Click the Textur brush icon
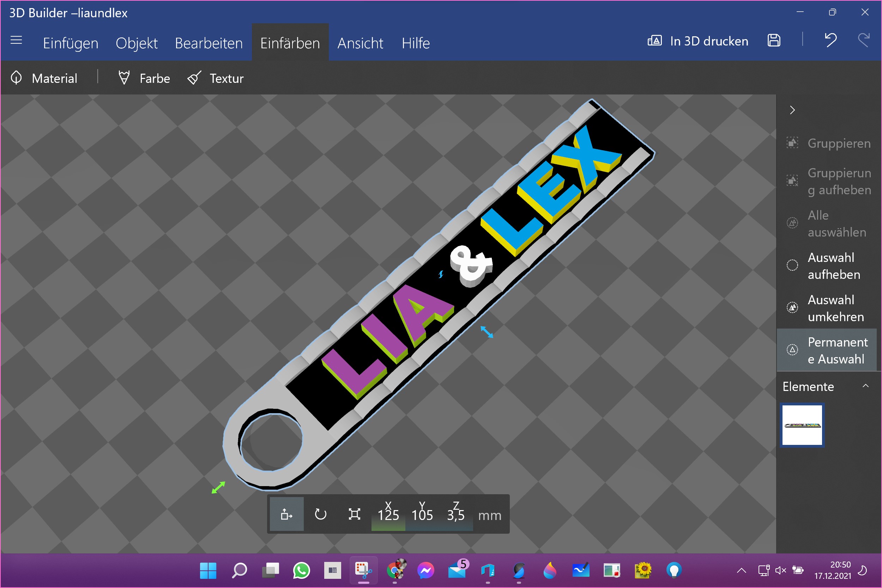882x588 pixels. [194, 78]
